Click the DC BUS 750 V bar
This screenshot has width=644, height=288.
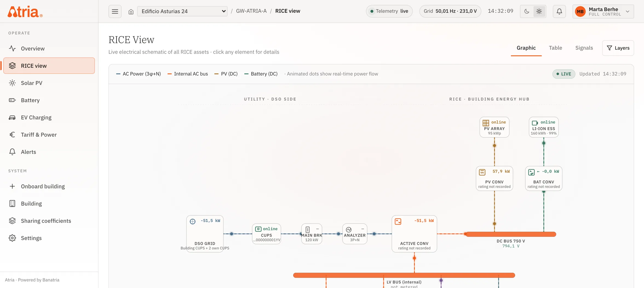pos(511,234)
